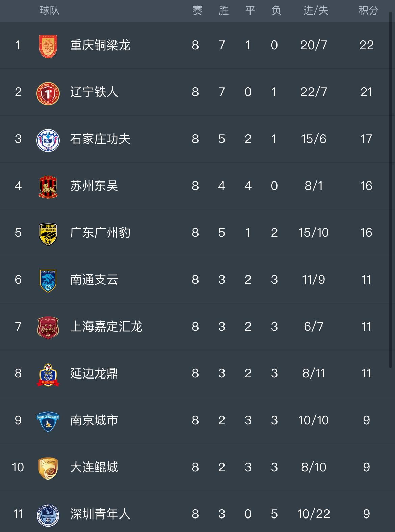Tap the 上海嘉定汇龙 tiger crest
The height and width of the screenshot is (532, 395).
48,327
